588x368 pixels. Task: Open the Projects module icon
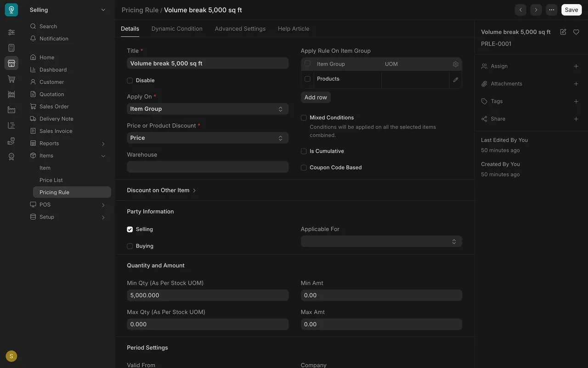11,126
